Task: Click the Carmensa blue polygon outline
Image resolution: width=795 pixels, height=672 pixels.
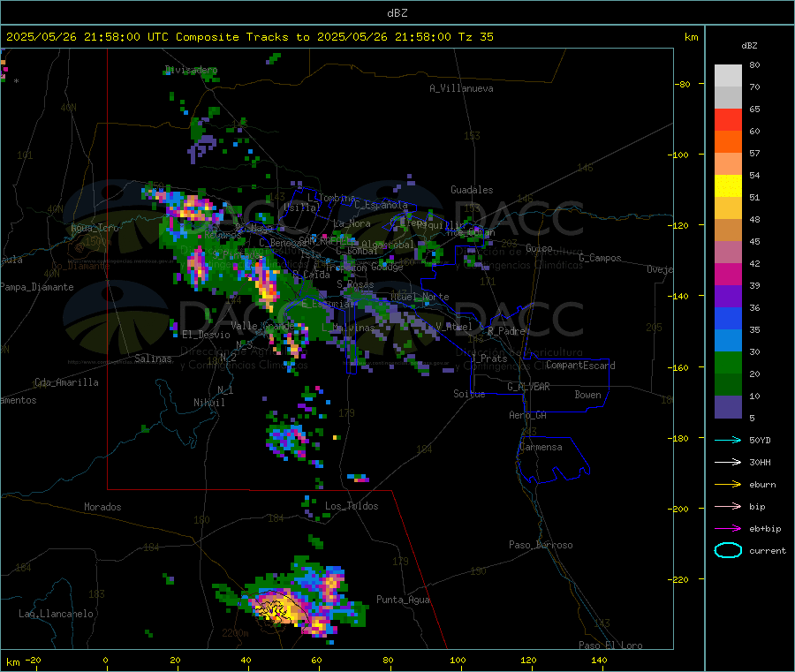Action: 553,460
